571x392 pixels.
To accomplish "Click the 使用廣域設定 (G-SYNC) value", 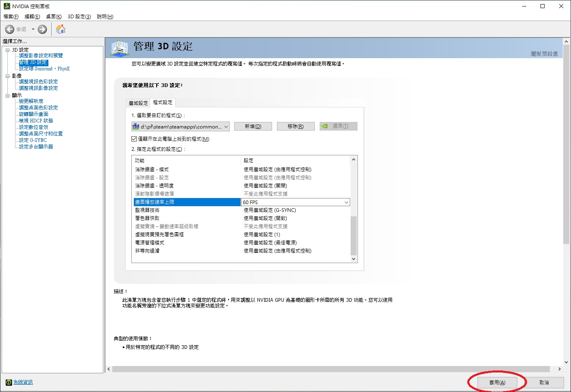I will tap(270, 210).
